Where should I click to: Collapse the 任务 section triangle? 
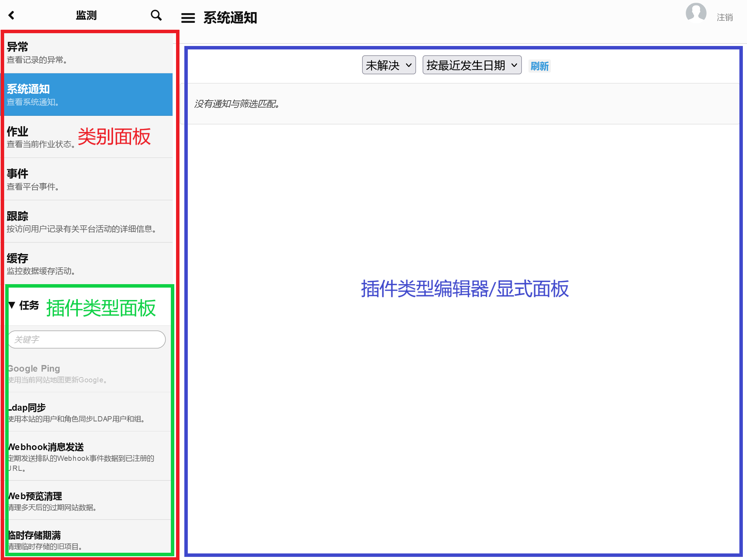[x=12, y=305]
